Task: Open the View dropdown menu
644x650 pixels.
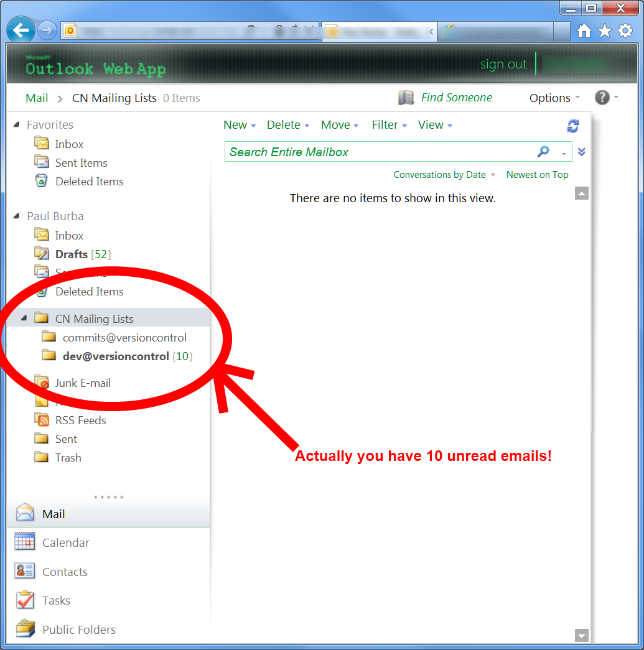Action: pyautogui.click(x=435, y=125)
